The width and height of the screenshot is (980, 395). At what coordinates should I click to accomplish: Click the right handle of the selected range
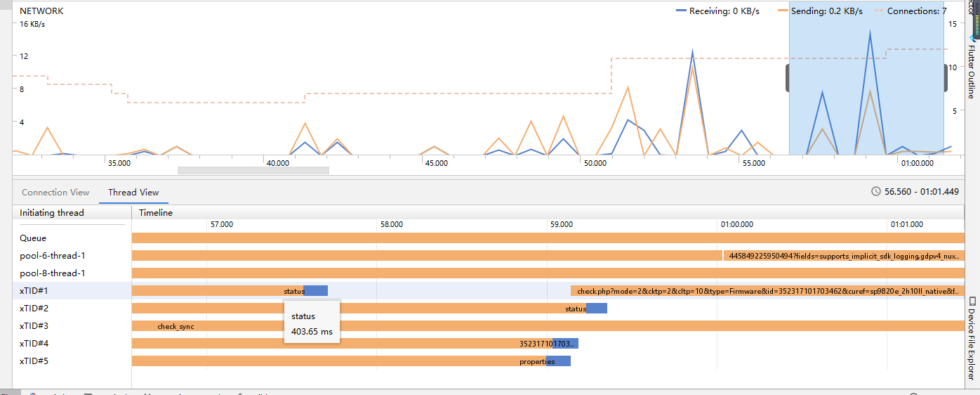pyautogui.click(x=945, y=77)
